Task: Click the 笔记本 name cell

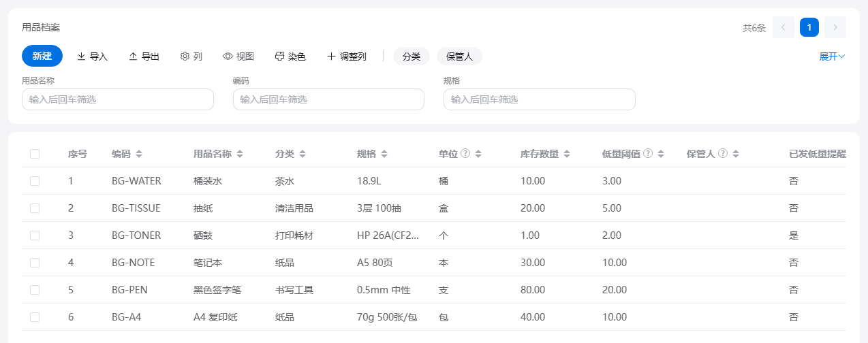Action: 208,263
